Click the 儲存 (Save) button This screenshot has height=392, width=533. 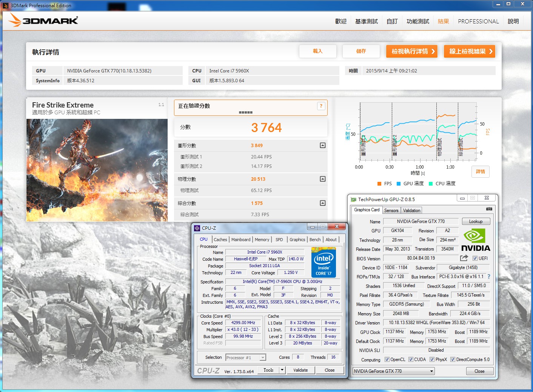pos(361,51)
